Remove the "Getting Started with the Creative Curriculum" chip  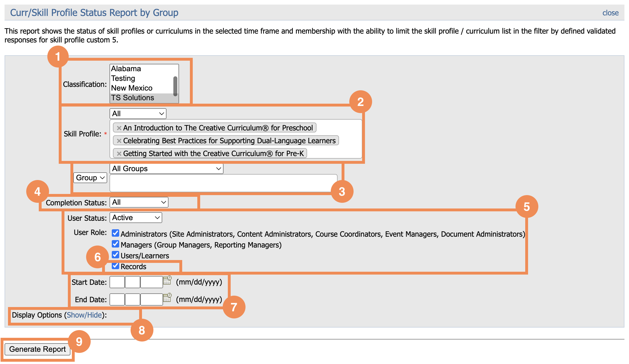pos(119,153)
